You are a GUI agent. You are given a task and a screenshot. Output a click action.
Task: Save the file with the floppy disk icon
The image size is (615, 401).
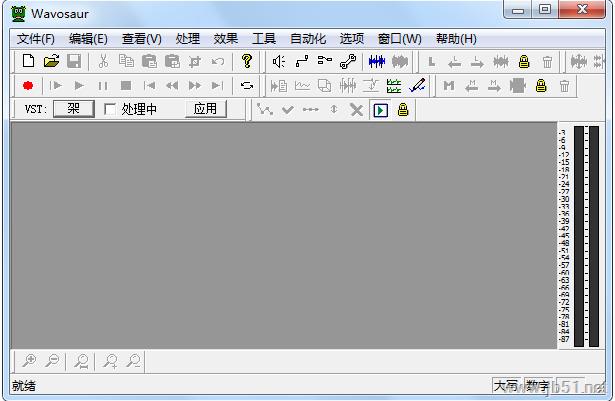pos(74,61)
